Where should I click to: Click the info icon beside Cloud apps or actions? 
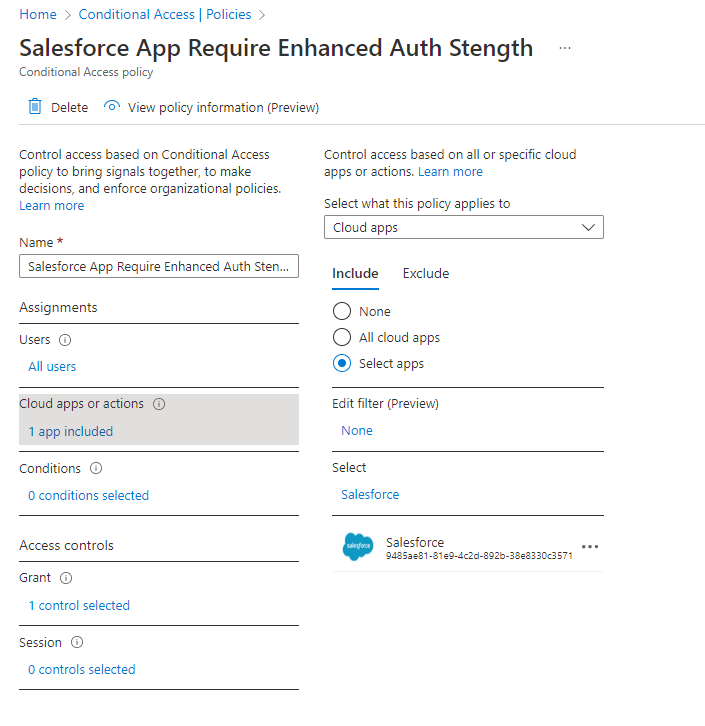click(159, 404)
